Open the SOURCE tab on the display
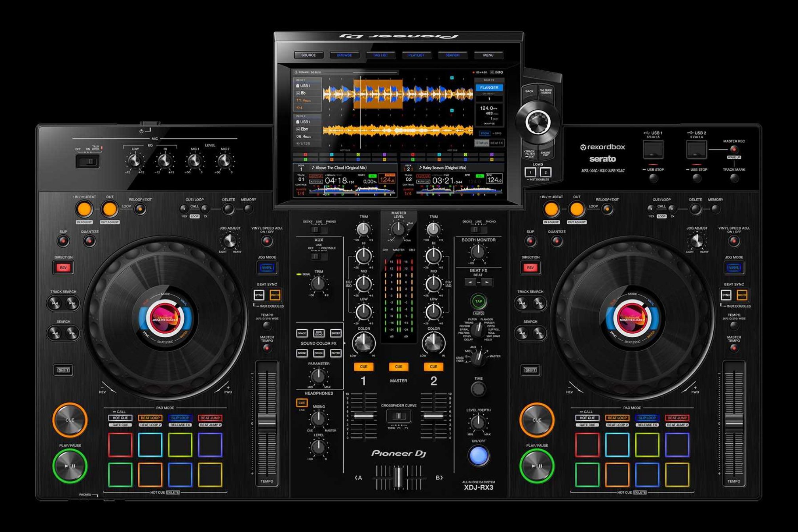 pyautogui.click(x=308, y=55)
